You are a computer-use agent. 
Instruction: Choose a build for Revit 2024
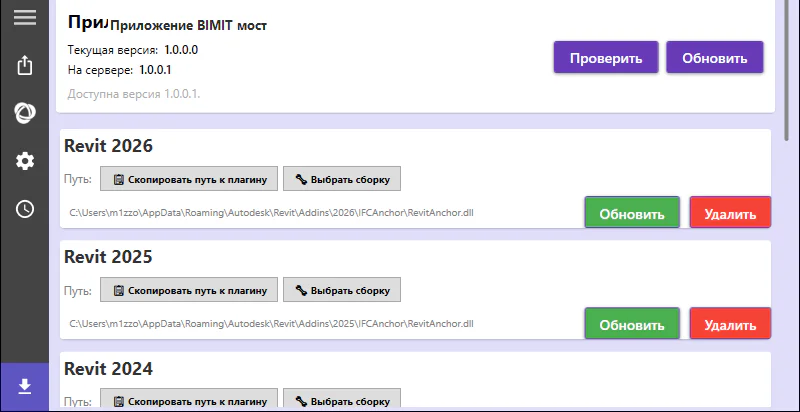[x=342, y=400]
